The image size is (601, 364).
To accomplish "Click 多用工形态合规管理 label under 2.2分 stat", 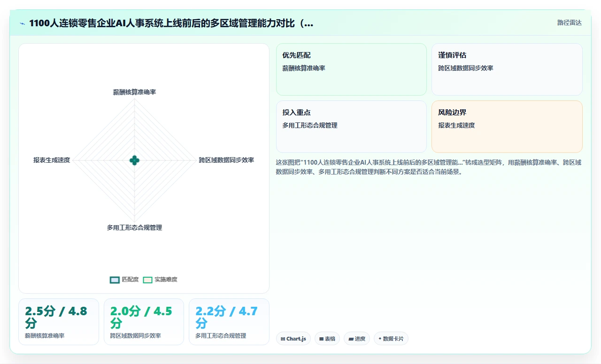I will [x=221, y=336].
